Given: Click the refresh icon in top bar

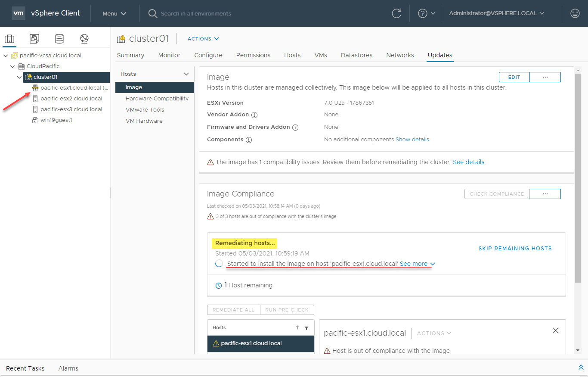Looking at the screenshot, I should pos(396,13).
